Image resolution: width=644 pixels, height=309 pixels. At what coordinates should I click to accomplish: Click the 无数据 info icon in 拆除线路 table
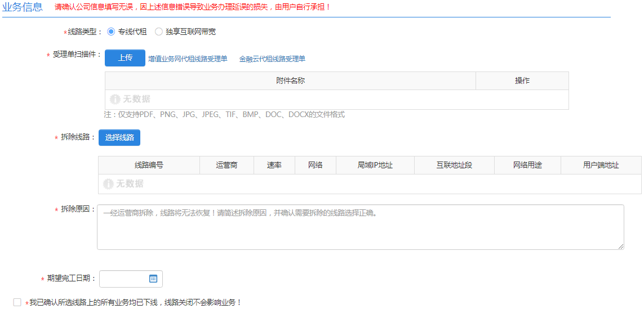coord(108,184)
